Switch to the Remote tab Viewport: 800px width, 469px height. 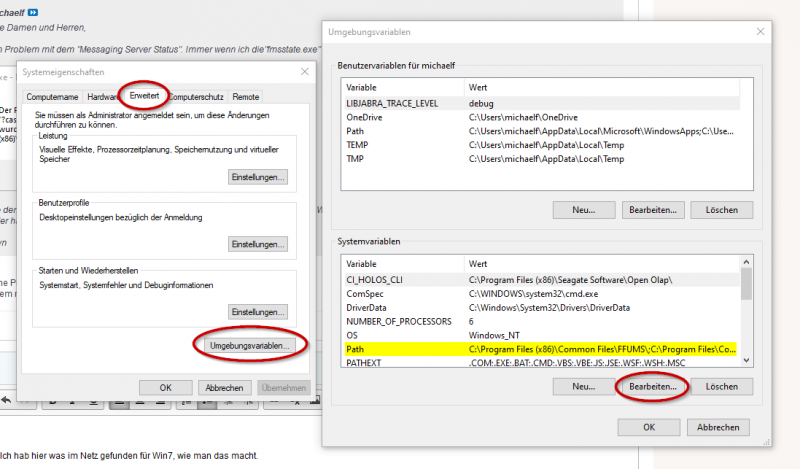(x=245, y=97)
